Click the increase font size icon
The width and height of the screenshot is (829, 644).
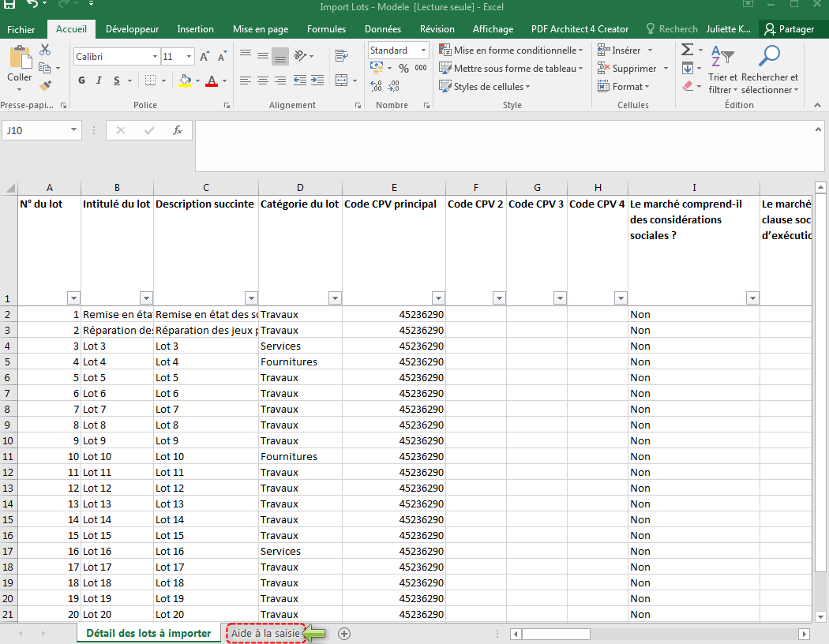click(x=204, y=57)
